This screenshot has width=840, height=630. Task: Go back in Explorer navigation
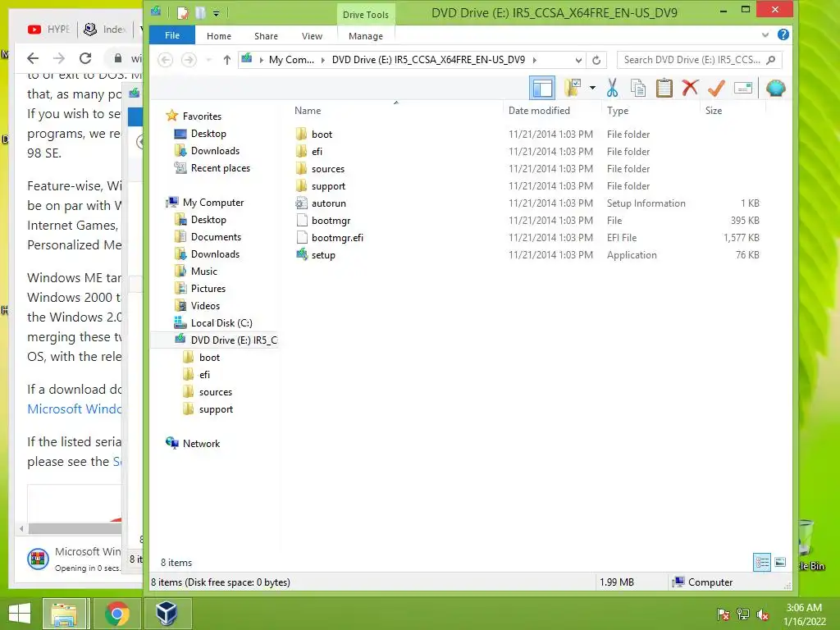click(x=165, y=59)
